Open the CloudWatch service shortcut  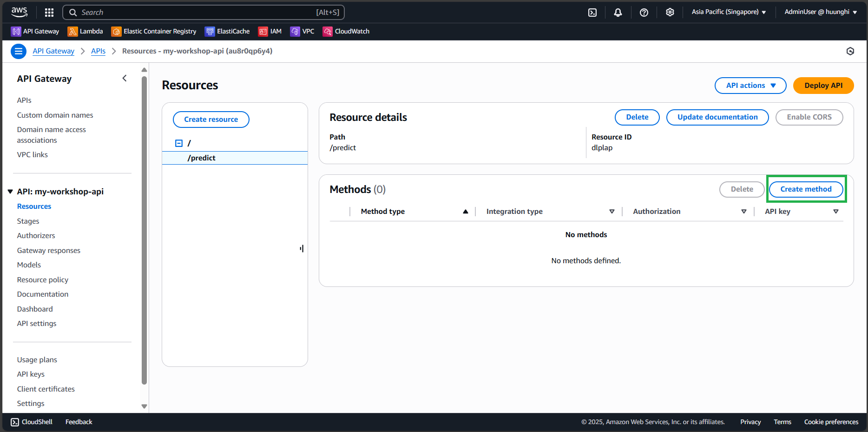point(346,32)
